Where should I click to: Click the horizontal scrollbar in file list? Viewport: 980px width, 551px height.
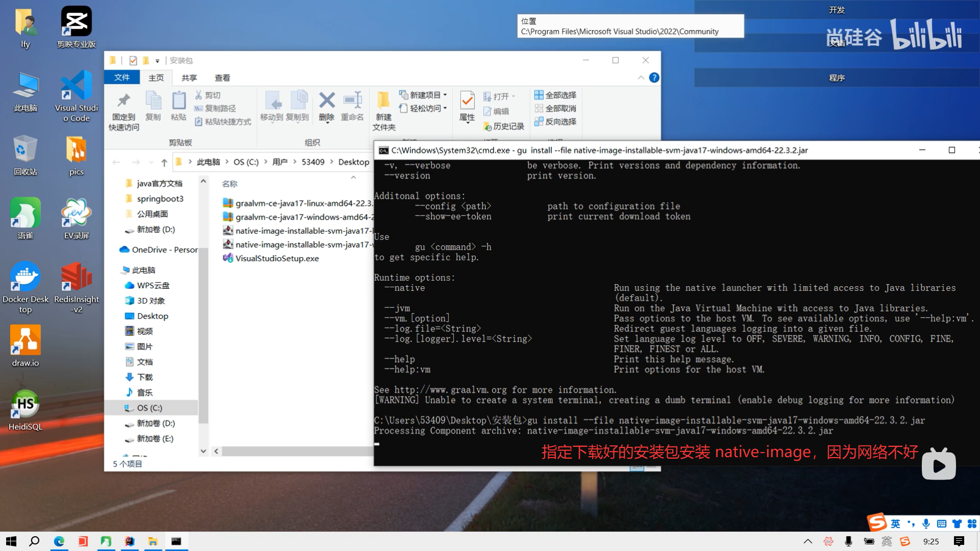point(296,451)
